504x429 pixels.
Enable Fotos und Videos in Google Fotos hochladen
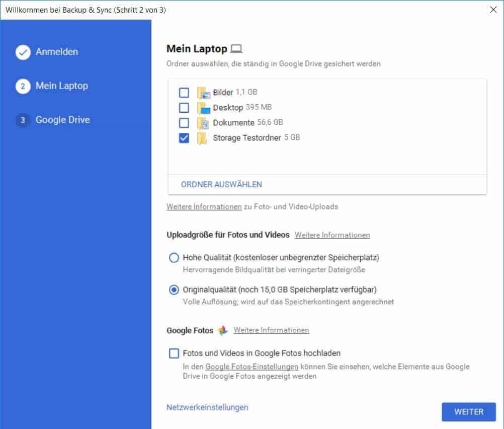[x=174, y=353]
